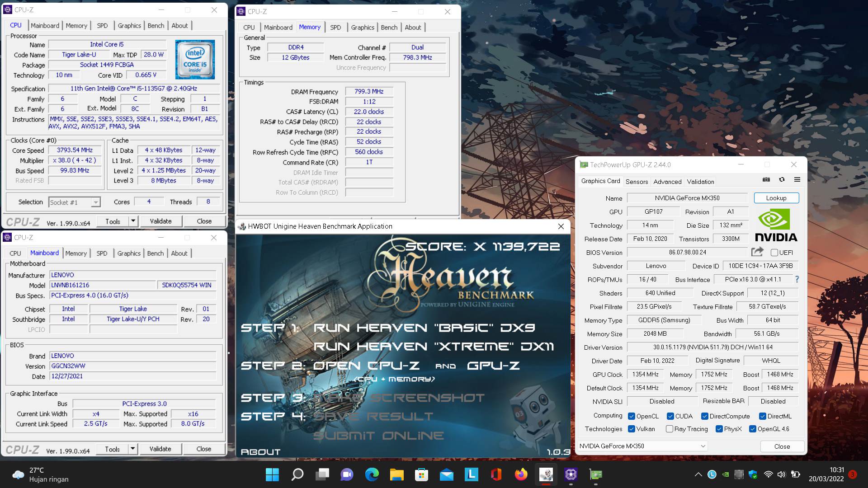Open the Chat app on taskbar

[x=347, y=474]
